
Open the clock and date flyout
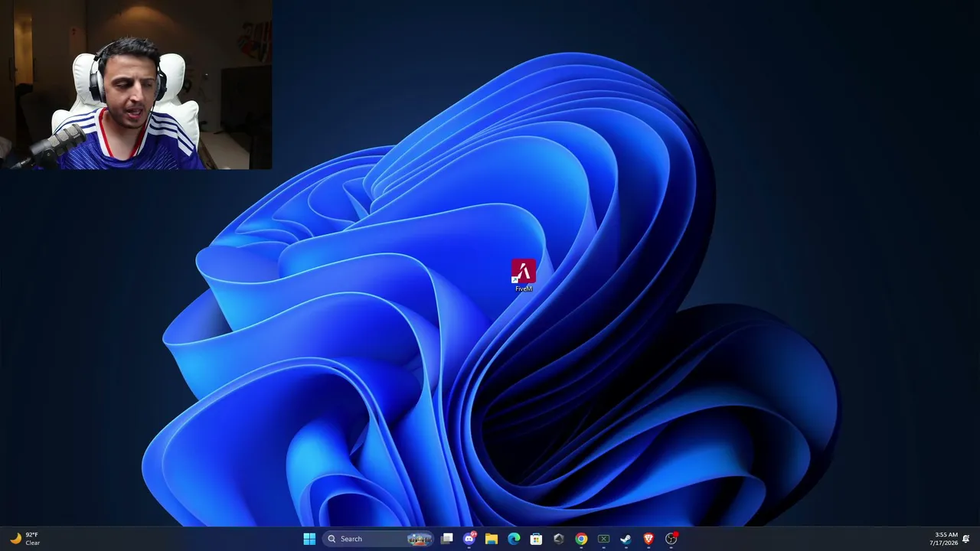pyautogui.click(x=944, y=539)
